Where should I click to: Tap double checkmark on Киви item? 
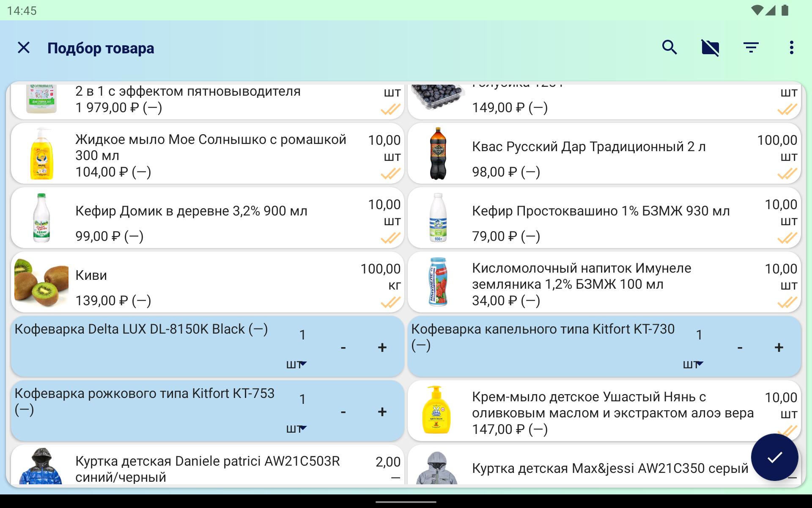point(390,302)
